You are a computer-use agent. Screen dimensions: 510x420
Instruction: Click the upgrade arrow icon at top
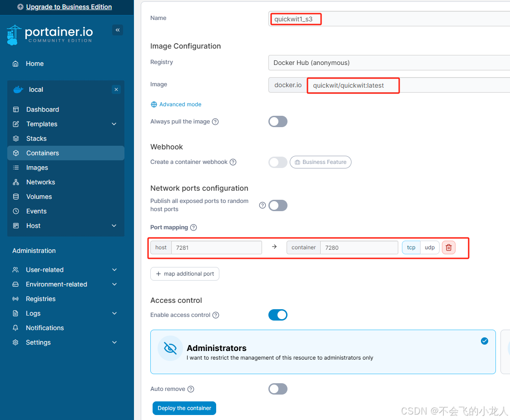point(20,7)
